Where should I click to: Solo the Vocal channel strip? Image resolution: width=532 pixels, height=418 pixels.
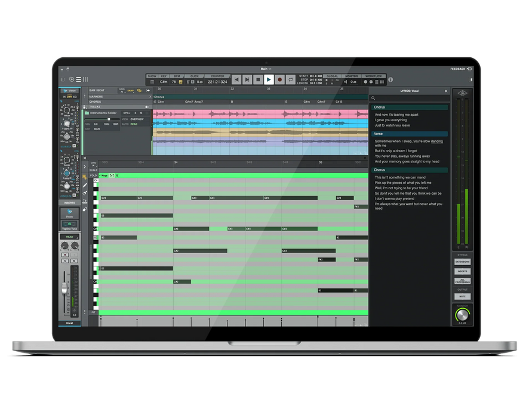pyautogui.click(x=65, y=261)
